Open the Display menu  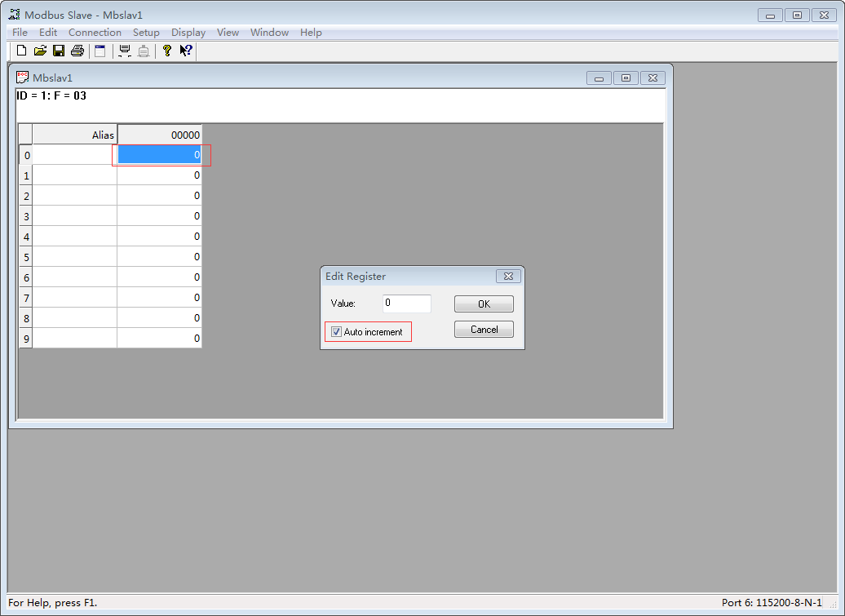coord(188,33)
